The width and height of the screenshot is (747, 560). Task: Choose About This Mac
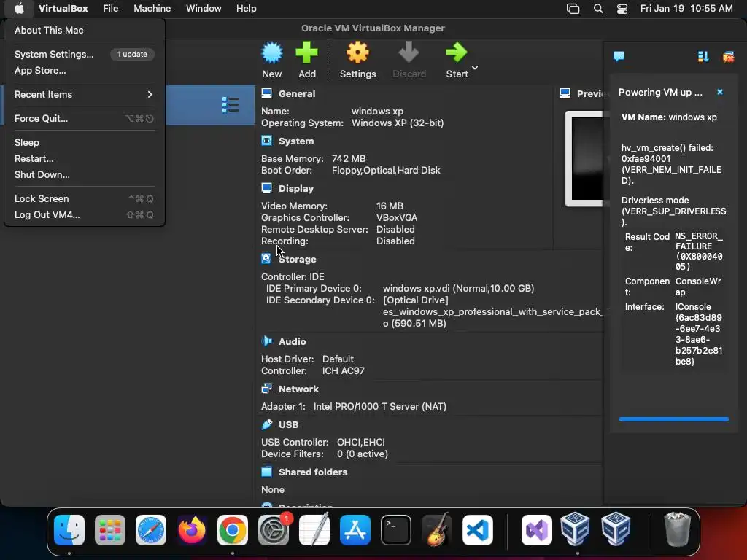[x=85, y=30]
